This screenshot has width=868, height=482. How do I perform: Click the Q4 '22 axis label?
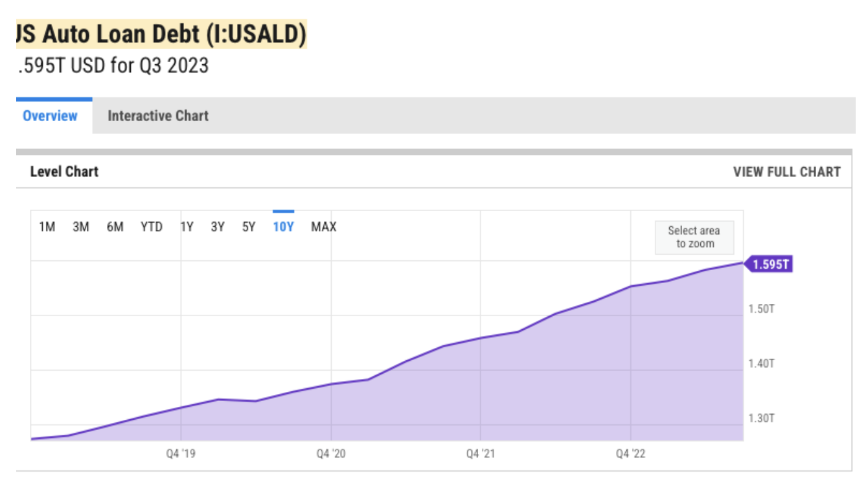click(630, 454)
